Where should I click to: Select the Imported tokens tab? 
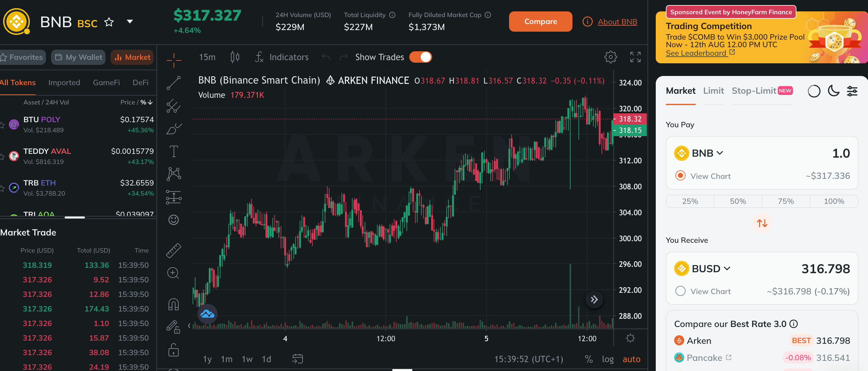coord(64,83)
